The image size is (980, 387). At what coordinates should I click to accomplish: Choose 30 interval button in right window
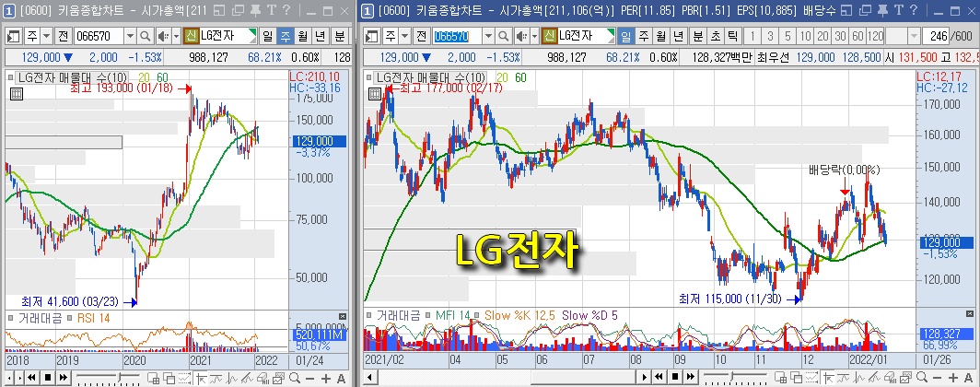(x=841, y=36)
